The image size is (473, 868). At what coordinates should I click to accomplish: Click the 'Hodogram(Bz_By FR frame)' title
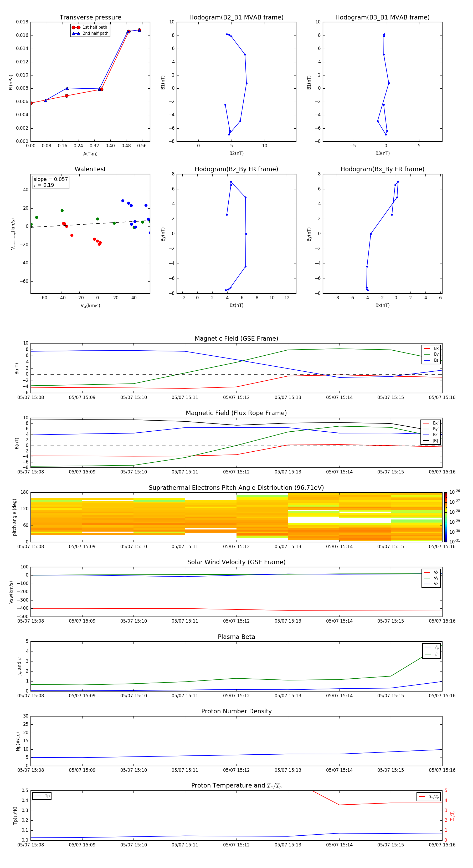coord(236,169)
